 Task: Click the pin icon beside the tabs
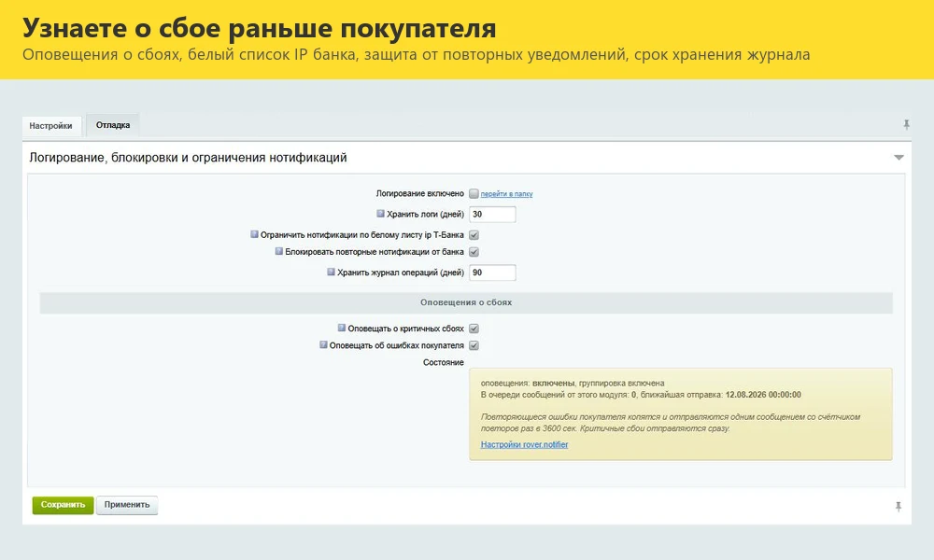906,124
